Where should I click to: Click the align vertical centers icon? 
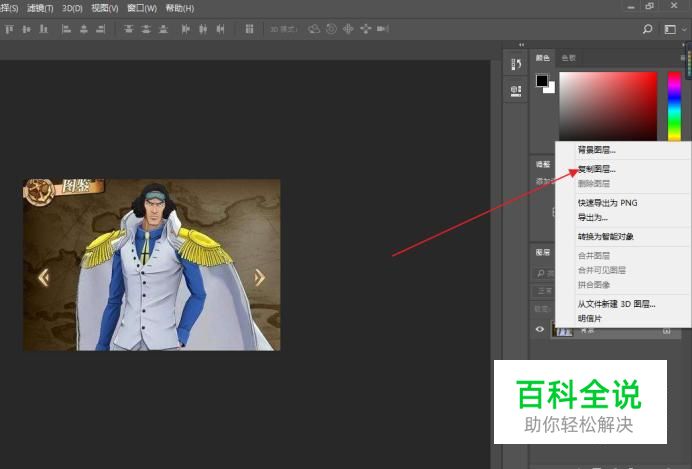(x=26, y=30)
